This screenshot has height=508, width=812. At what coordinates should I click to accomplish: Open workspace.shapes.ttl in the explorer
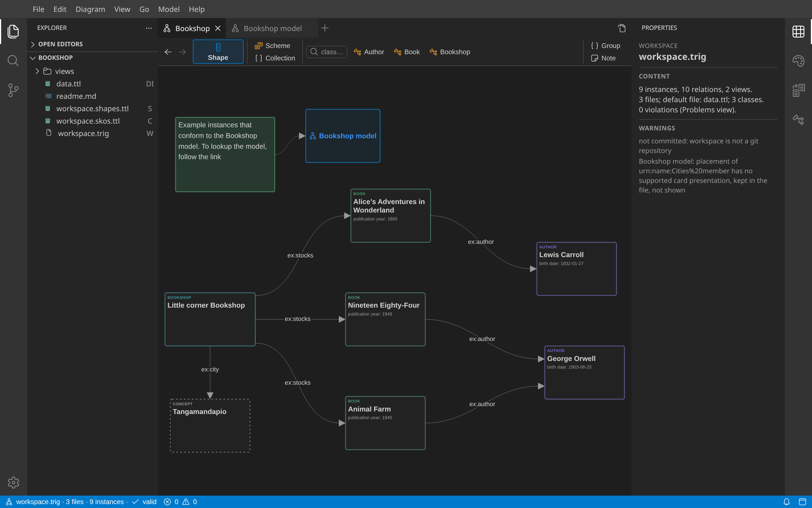pos(92,109)
